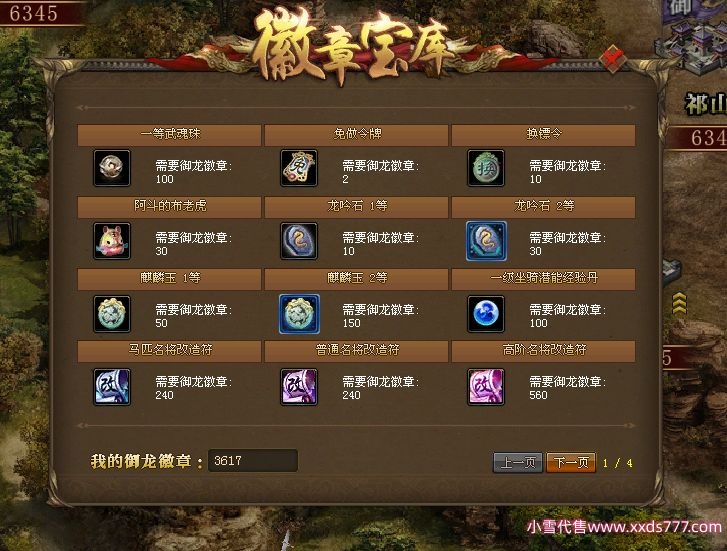
Task: Choose the green 换镖令 icon
Action: [486, 168]
